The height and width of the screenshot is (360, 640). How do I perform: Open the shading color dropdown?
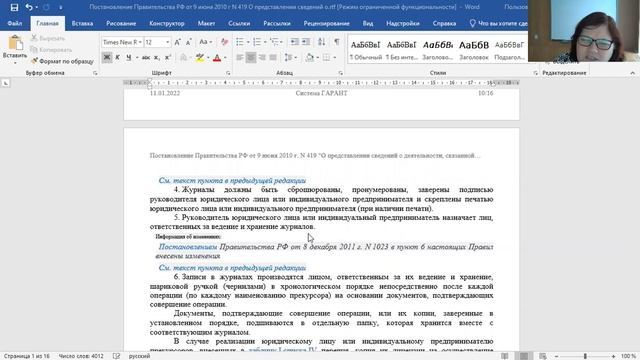(317, 58)
